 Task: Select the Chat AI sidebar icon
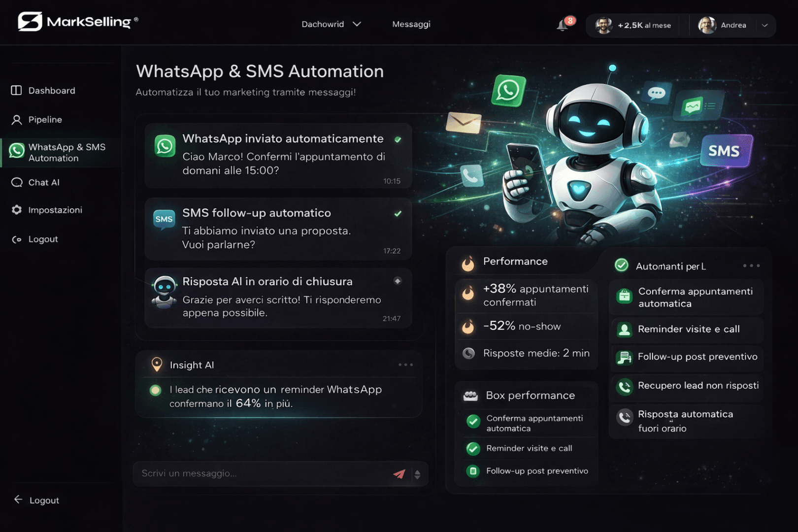(16, 182)
